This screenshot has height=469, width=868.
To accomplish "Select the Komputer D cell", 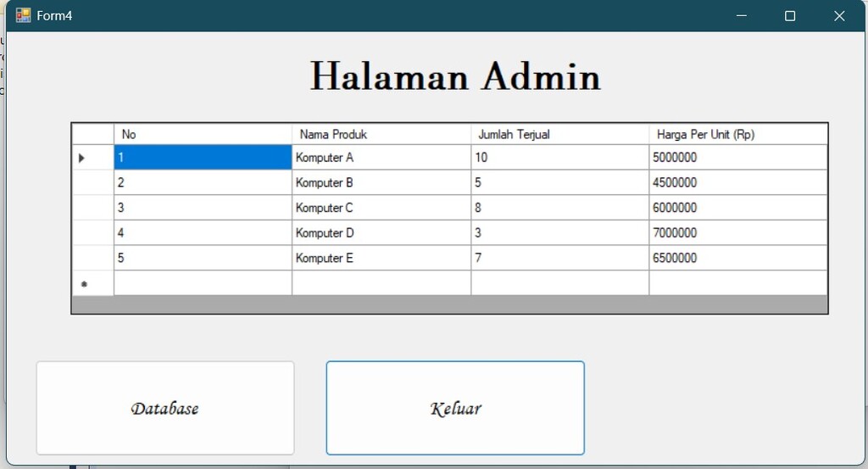I will 381,232.
